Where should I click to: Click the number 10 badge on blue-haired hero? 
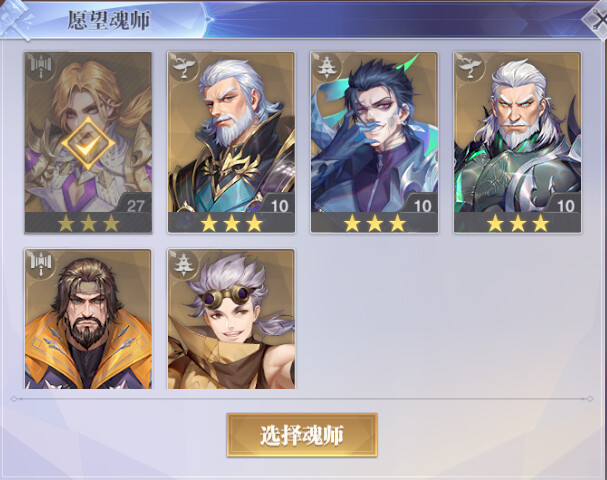(x=422, y=206)
